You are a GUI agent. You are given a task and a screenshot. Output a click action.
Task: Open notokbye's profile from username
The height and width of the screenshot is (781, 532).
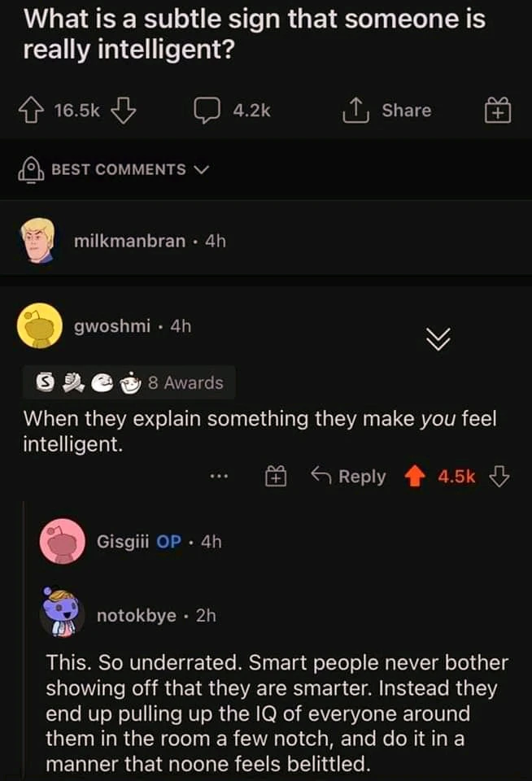point(136,616)
